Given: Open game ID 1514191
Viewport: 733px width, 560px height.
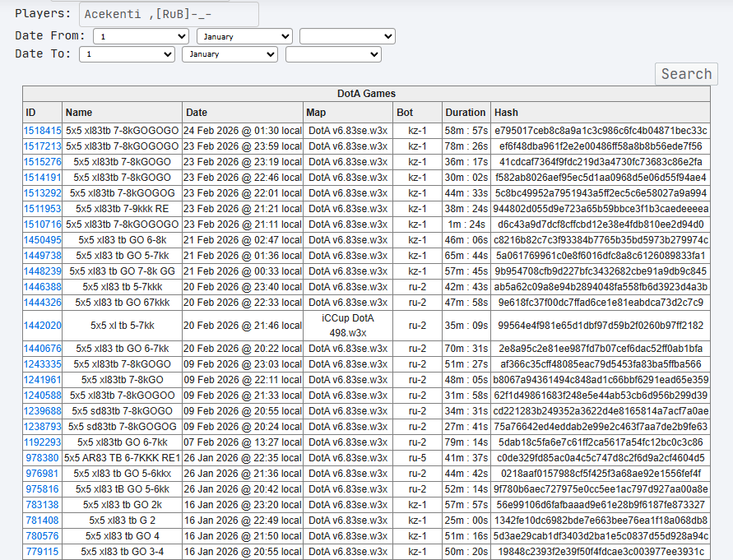Looking at the screenshot, I should [x=43, y=178].
